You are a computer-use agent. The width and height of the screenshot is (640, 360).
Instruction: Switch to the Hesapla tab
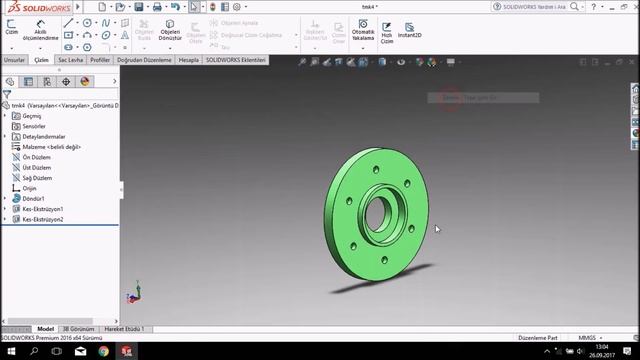[x=189, y=60]
